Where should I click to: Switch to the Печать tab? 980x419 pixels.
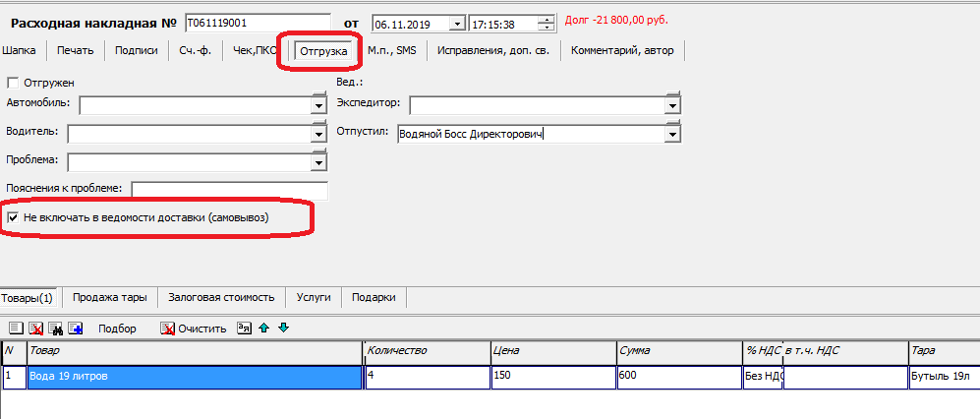[76, 50]
